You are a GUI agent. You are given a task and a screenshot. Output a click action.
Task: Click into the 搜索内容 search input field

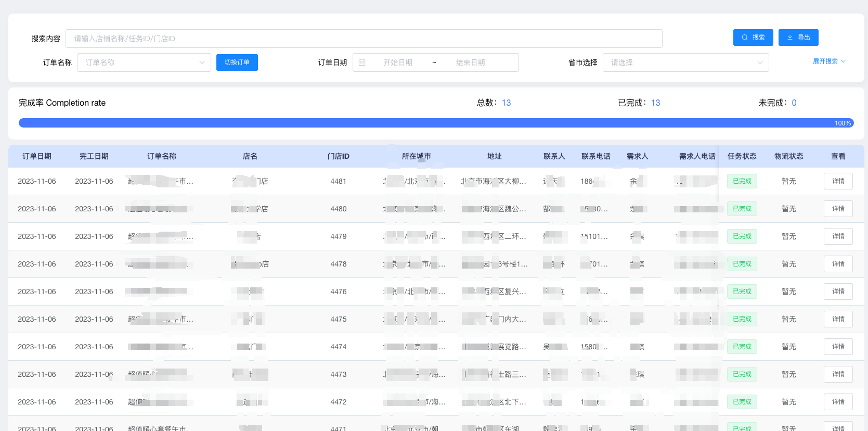(x=364, y=39)
